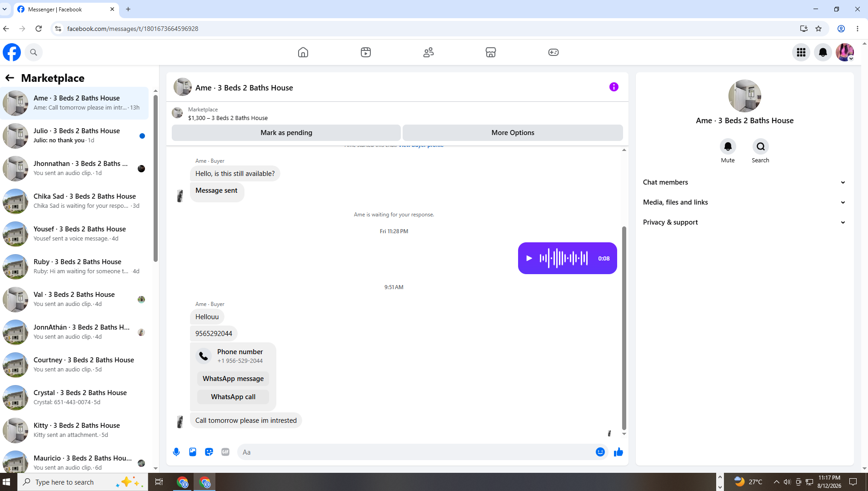Image resolution: width=868 pixels, height=491 pixels.
Task: Open Kitty's conversation with attachment
Action: pos(75,431)
